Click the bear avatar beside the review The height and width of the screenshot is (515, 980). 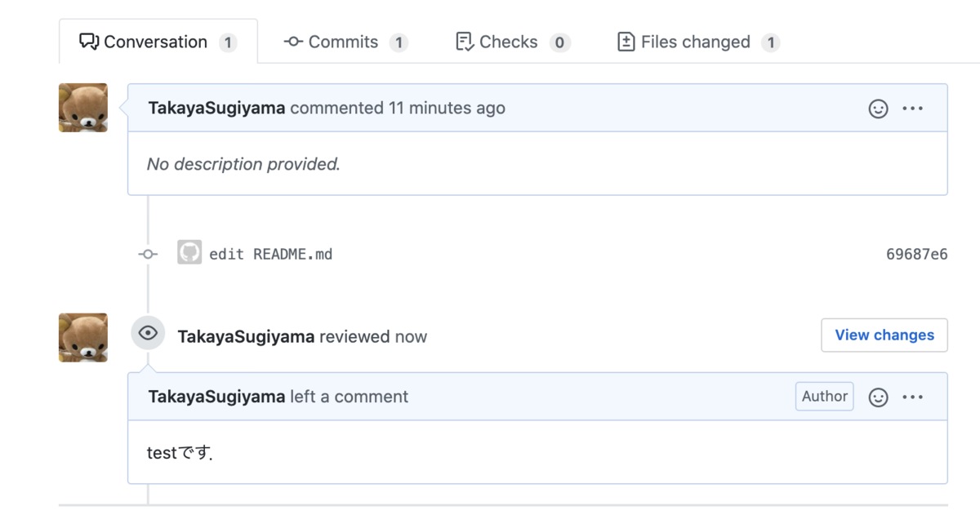click(83, 338)
